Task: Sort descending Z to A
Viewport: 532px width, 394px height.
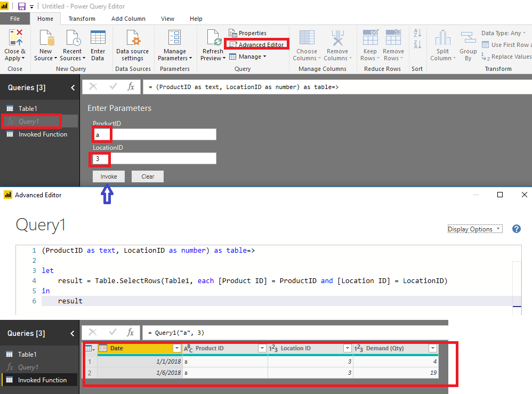Action: 418,44
